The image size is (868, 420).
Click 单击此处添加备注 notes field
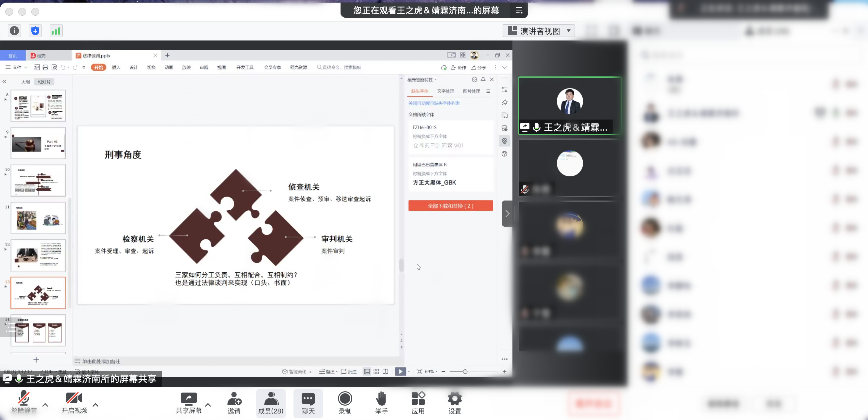click(101, 362)
